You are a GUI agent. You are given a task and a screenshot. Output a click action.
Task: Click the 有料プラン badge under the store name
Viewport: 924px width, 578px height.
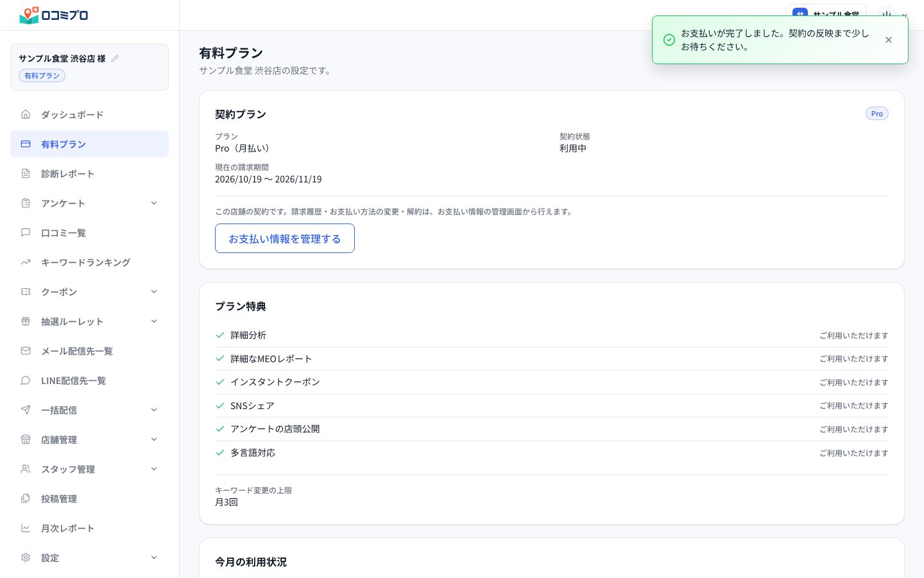42,76
